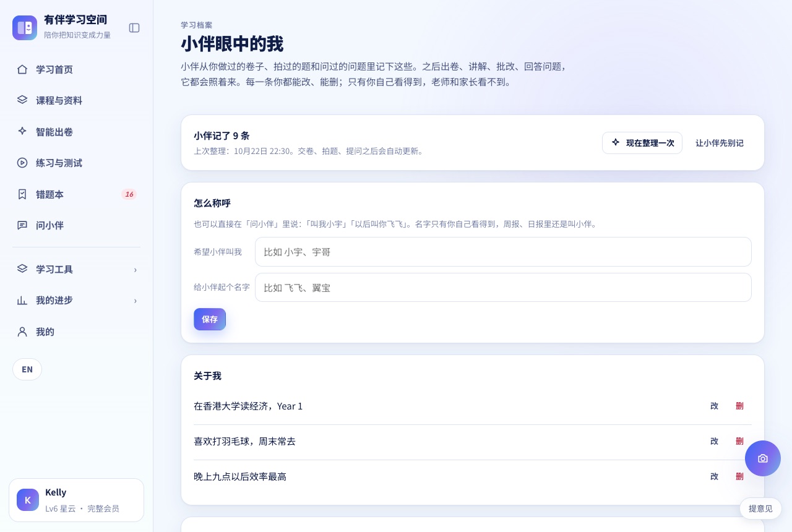Focus the 希望小伴叫我 input field
The width and height of the screenshot is (792, 532).
point(503,252)
